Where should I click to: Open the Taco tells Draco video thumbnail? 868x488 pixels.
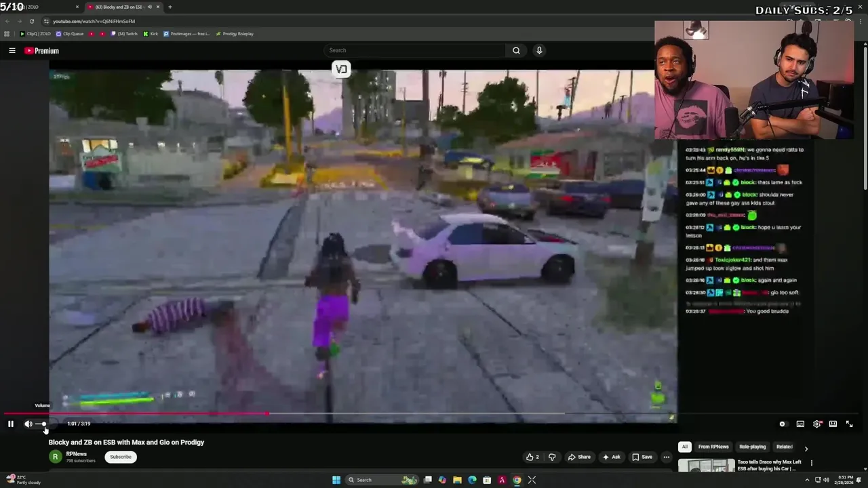coord(706,466)
